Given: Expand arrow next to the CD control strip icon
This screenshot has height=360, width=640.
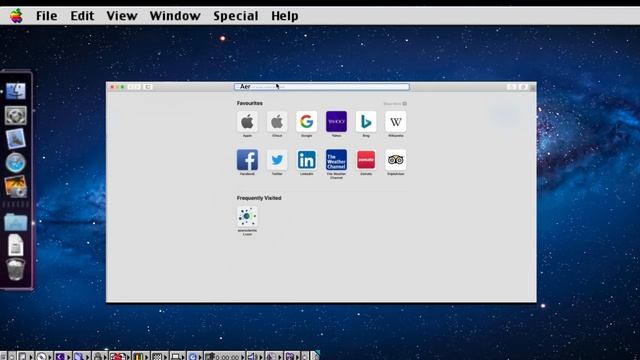Looking at the screenshot, I should (x=49, y=357).
